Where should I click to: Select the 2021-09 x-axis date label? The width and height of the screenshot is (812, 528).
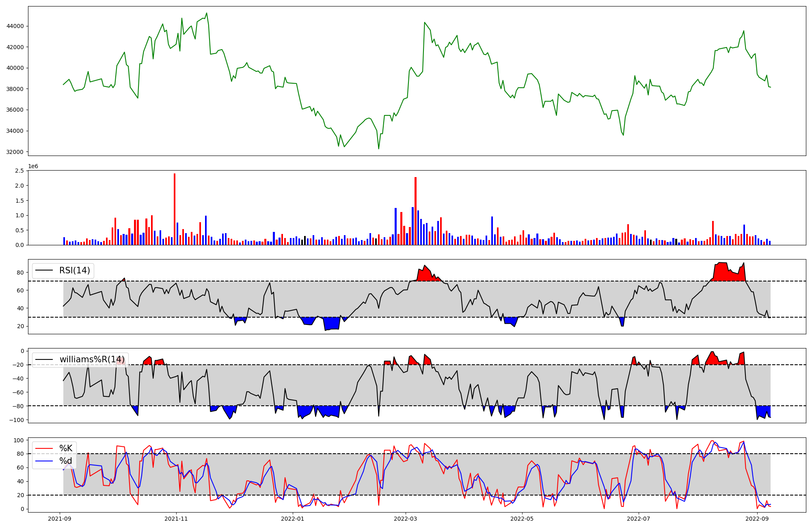(x=60, y=519)
